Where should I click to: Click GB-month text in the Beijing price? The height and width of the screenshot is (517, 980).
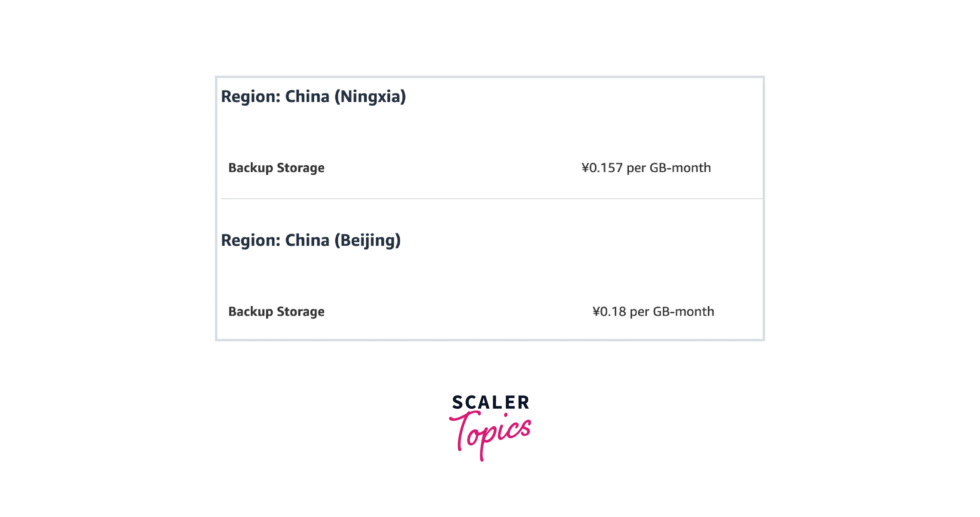(683, 312)
